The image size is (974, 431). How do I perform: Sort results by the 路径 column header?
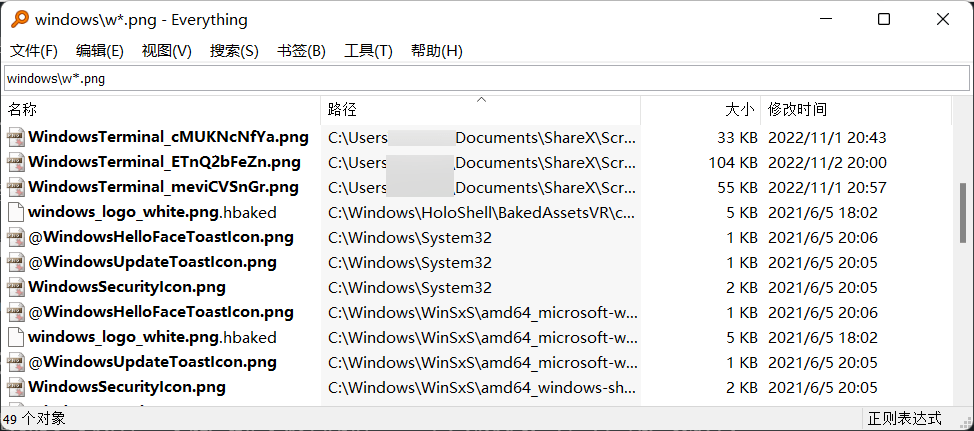(x=481, y=110)
